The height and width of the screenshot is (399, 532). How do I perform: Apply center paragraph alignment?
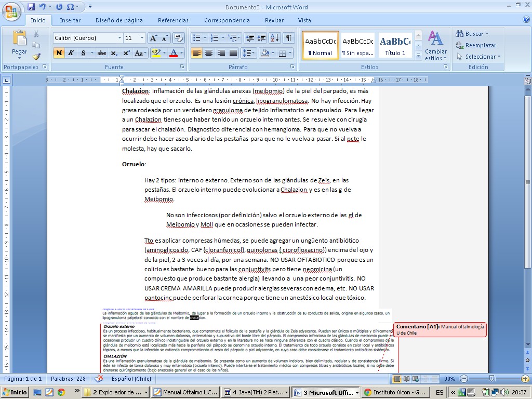209,53
